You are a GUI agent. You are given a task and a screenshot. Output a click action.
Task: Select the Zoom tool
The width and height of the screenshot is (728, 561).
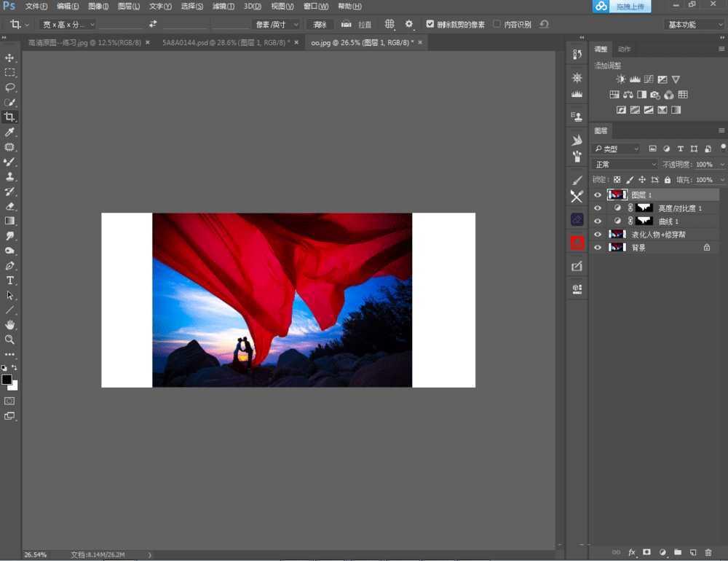[10, 340]
